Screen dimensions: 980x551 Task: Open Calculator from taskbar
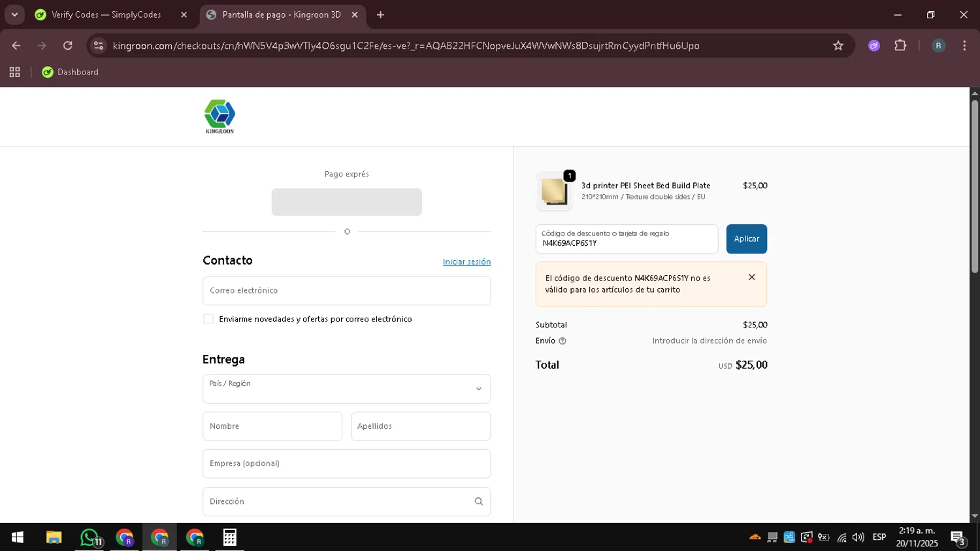230,537
